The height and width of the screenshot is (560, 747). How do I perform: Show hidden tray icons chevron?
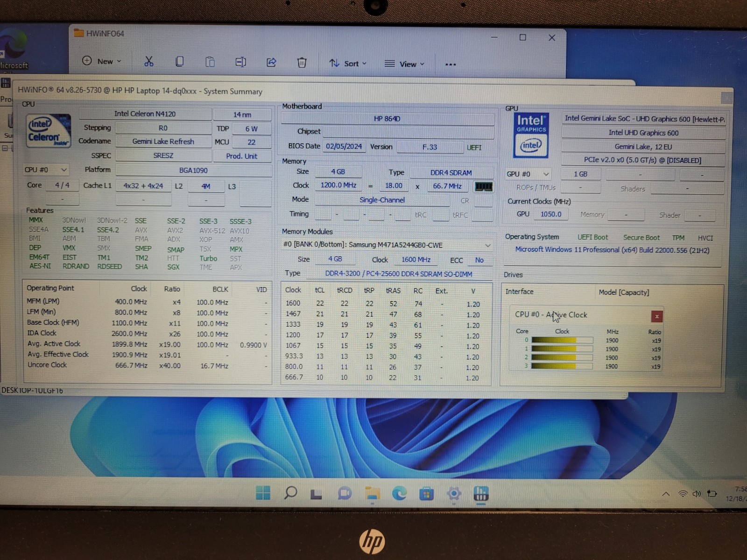pyautogui.click(x=666, y=494)
